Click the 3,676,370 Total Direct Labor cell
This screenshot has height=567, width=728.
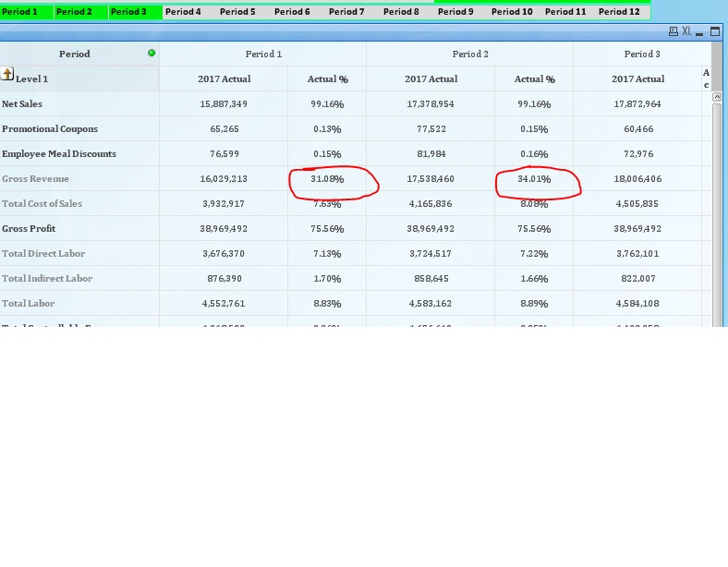[224, 253]
